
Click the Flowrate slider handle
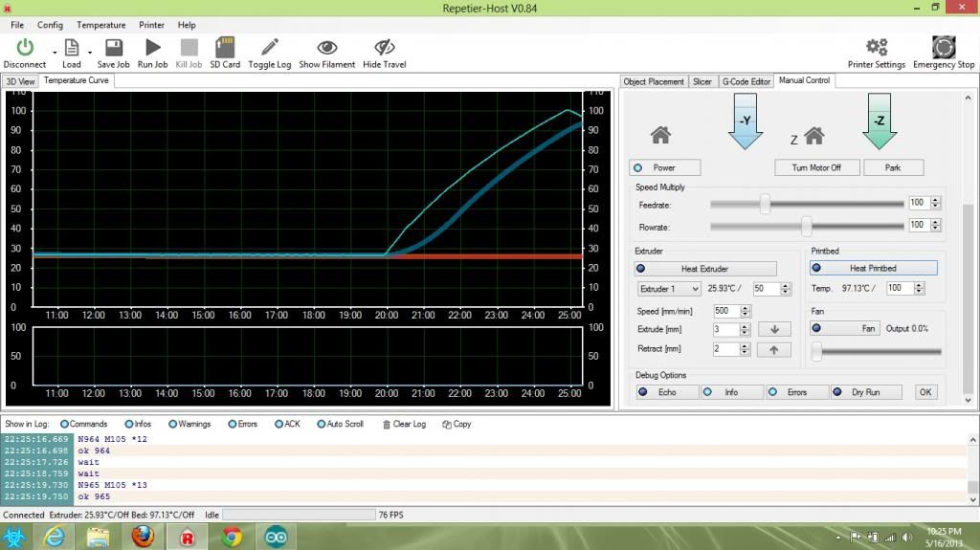806,227
